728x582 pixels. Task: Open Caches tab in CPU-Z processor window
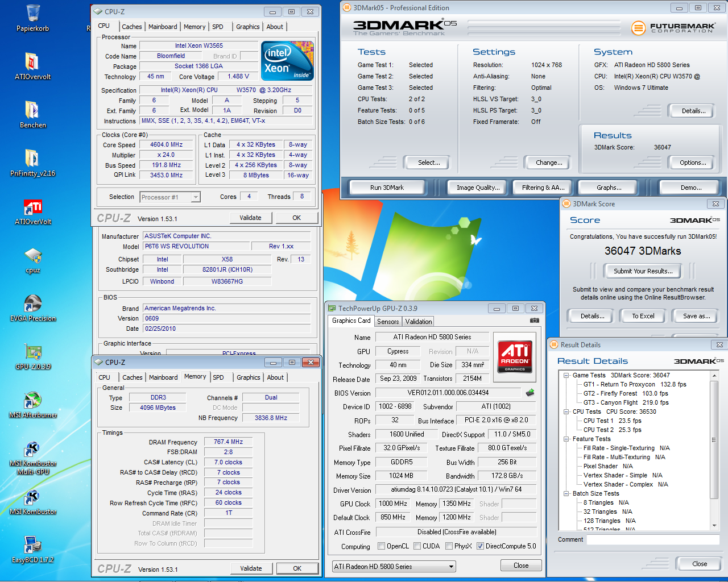(x=132, y=27)
